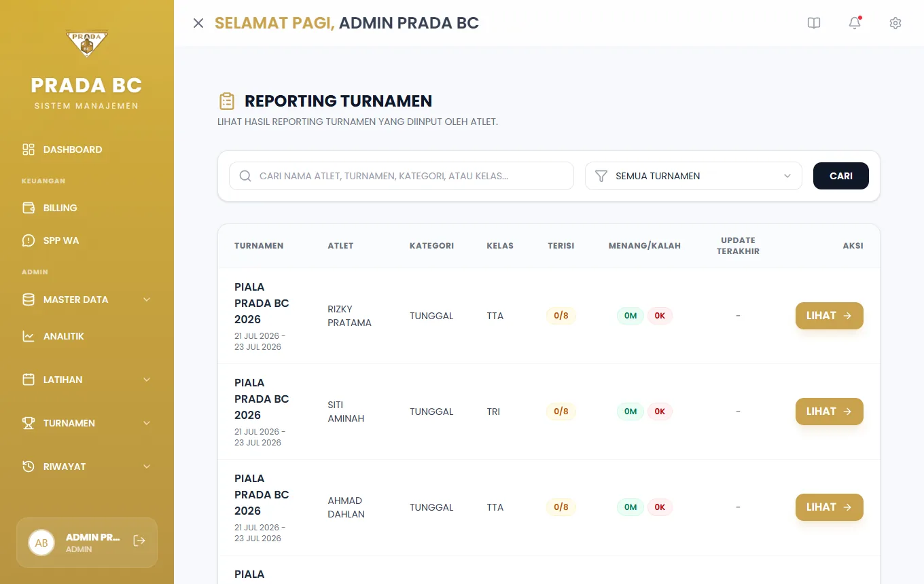Click the ATLET column header
924x584 pixels.
pos(340,246)
